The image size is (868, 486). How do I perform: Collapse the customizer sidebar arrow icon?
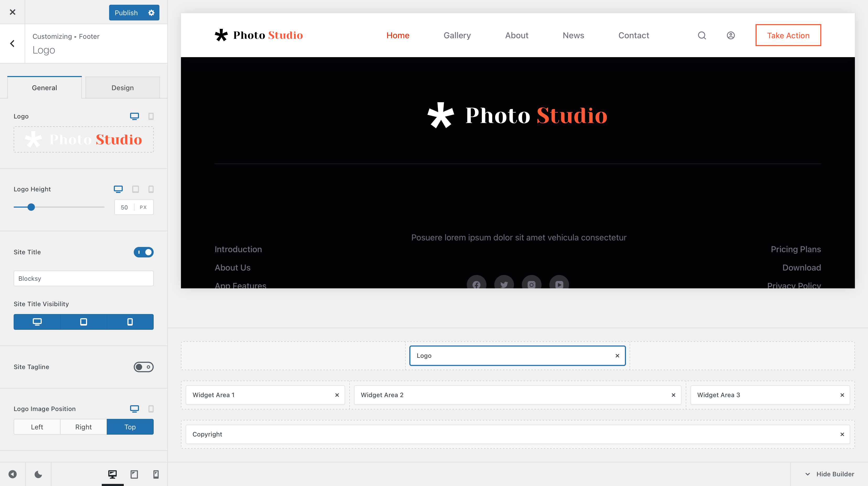pyautogui.click(x=13, y=474)
